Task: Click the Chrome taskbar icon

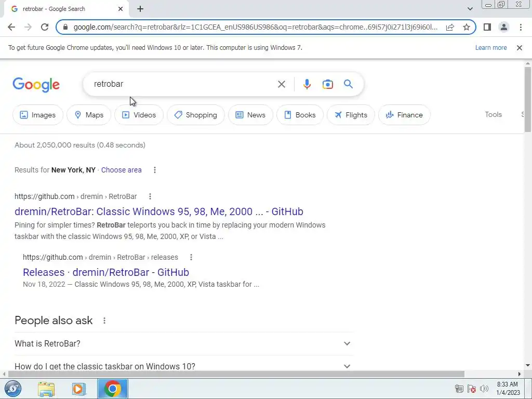Action: [113, 389]
